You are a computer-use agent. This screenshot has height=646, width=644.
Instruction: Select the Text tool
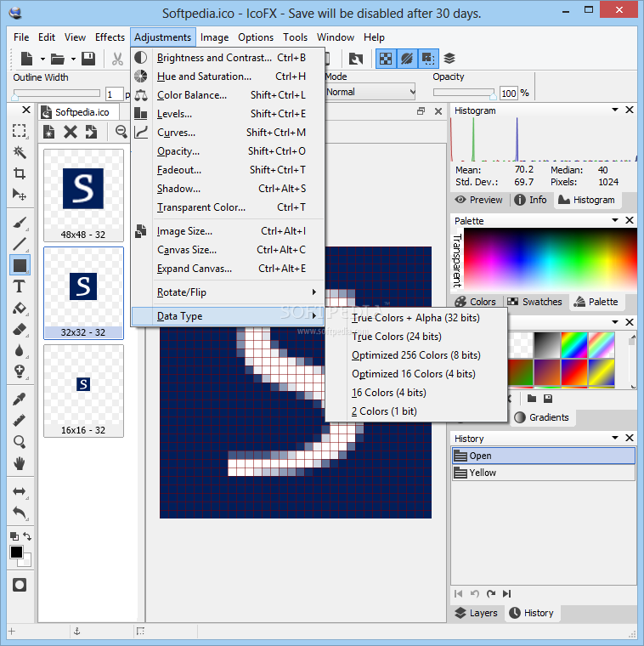(20, 286)
